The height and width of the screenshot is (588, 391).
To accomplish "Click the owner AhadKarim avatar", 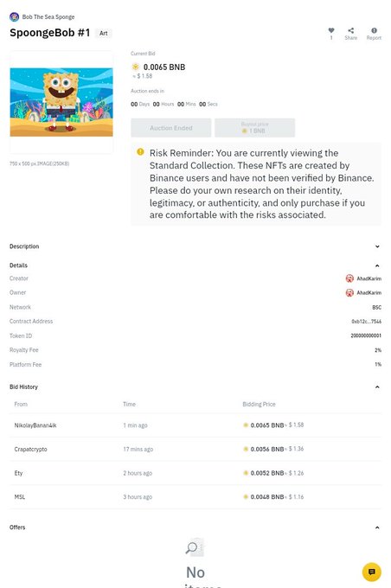I will [349, 292].
